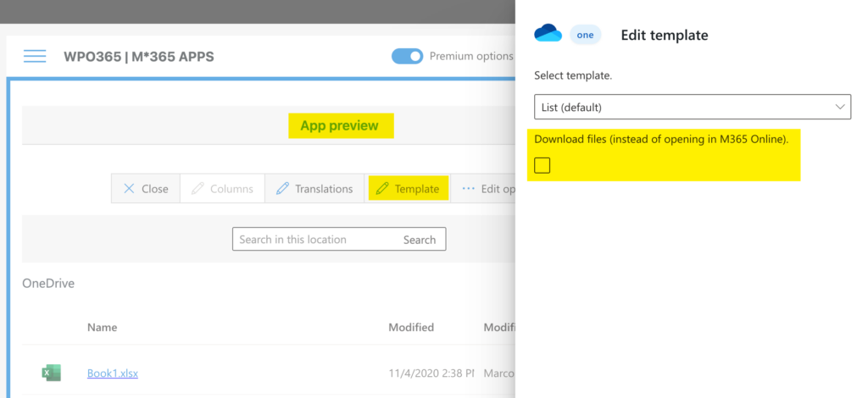Click the Modified column header
This screenshot has height=398, width=868.
pyautogui.click(x=411, y=327)
